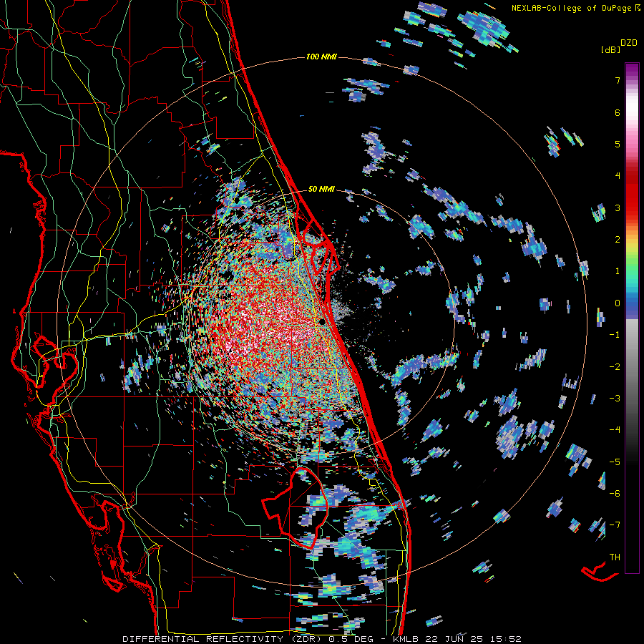The image size is (644, 644).
Task: Click the 100 NMI range ring label
Action: click(321, 57)
